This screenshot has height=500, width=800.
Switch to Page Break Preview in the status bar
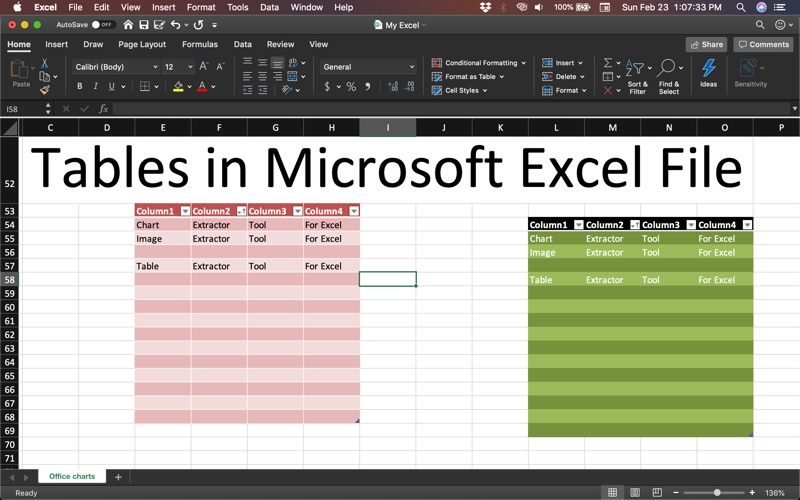tap(657, 492)
